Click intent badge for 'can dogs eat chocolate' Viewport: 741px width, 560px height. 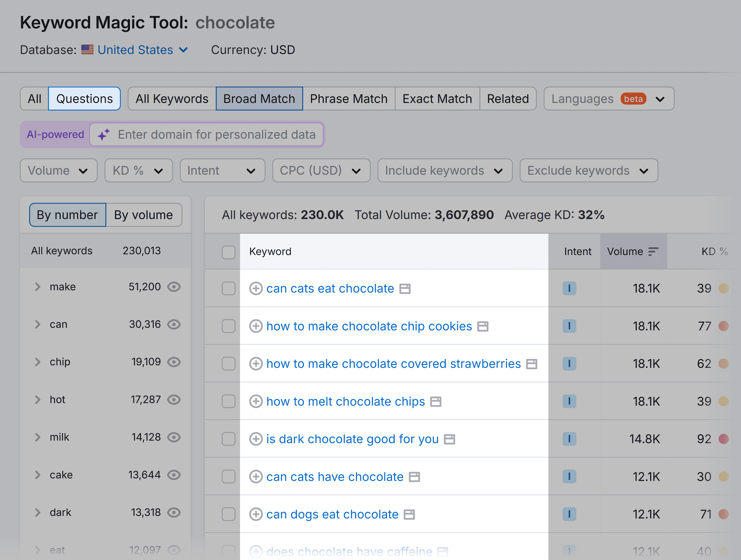[x=569, y=514]
